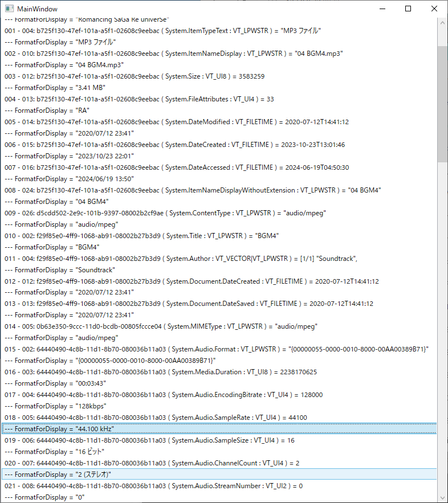This screenshot has width=448, height=503.
Task: Select the System.MIMEType row
Action: (x=219, y=326)
